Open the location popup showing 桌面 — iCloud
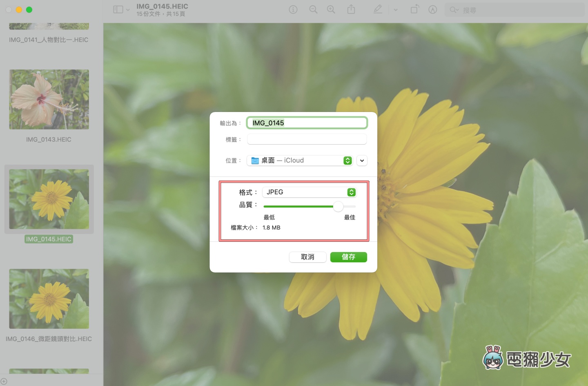 [300, 161]
